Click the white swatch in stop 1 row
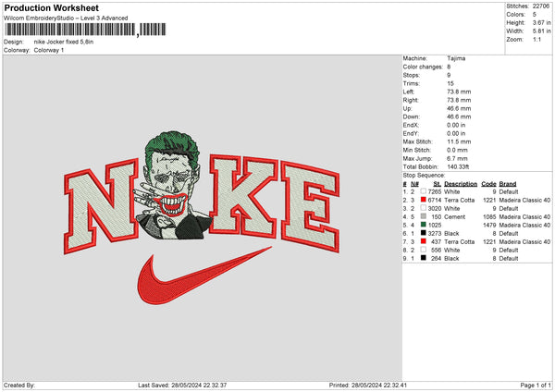This screenshot has width=555, height=392. (424, 191)
